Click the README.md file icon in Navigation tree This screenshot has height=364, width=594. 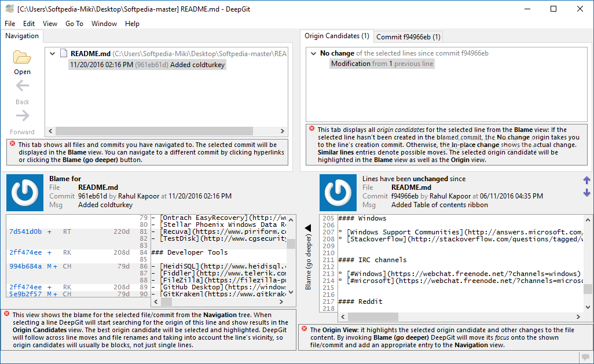click(64, 53)
